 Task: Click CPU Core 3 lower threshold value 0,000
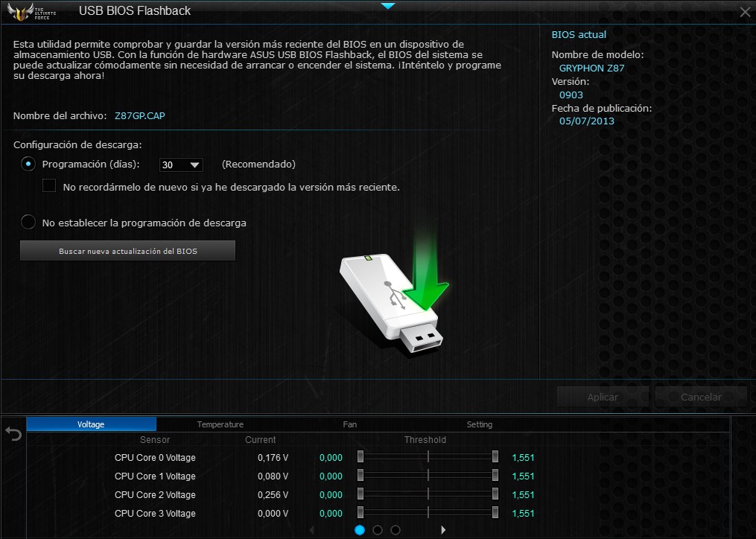(331, 514)
